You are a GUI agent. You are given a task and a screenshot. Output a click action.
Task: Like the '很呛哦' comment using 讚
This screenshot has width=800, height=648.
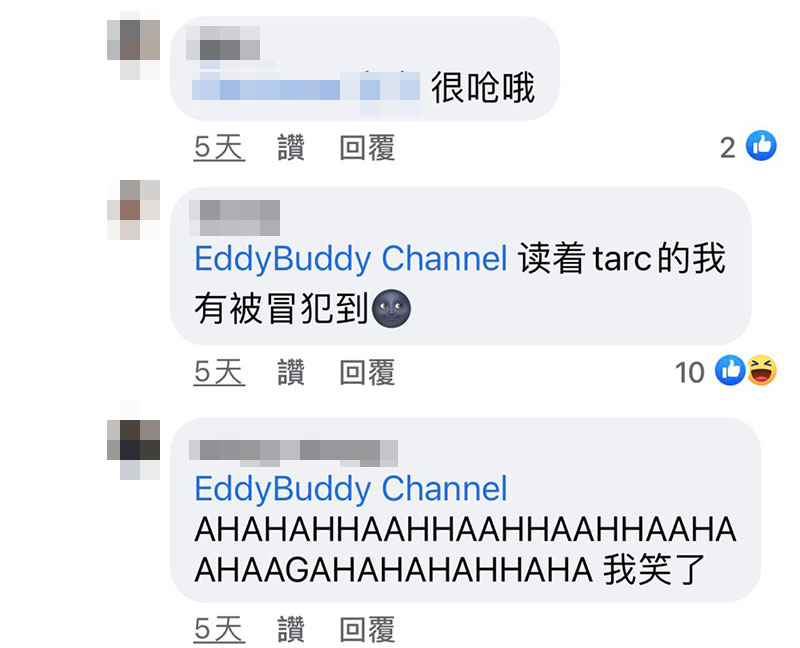[x=291, y=147]
